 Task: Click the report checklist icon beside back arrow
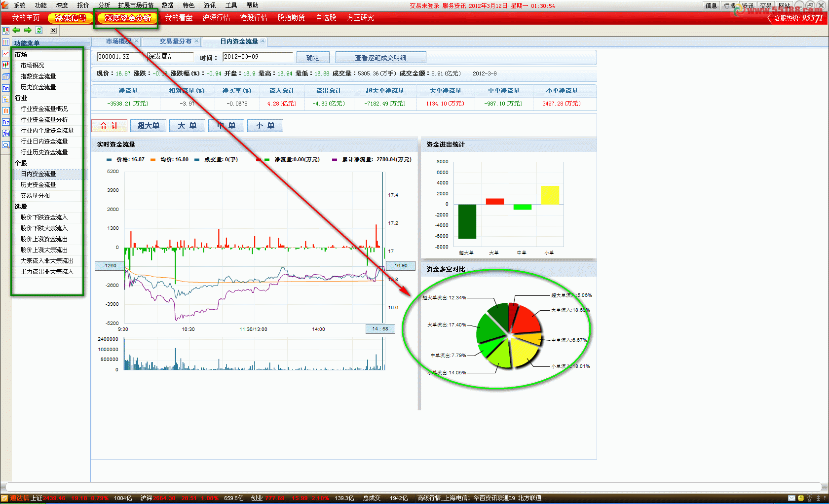coord(5,31)
